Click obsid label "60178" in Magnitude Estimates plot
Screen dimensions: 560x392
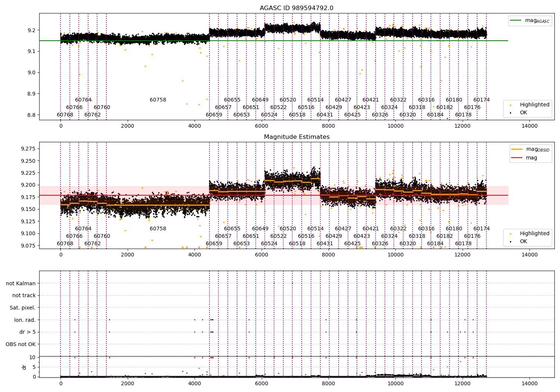[463, 243]
